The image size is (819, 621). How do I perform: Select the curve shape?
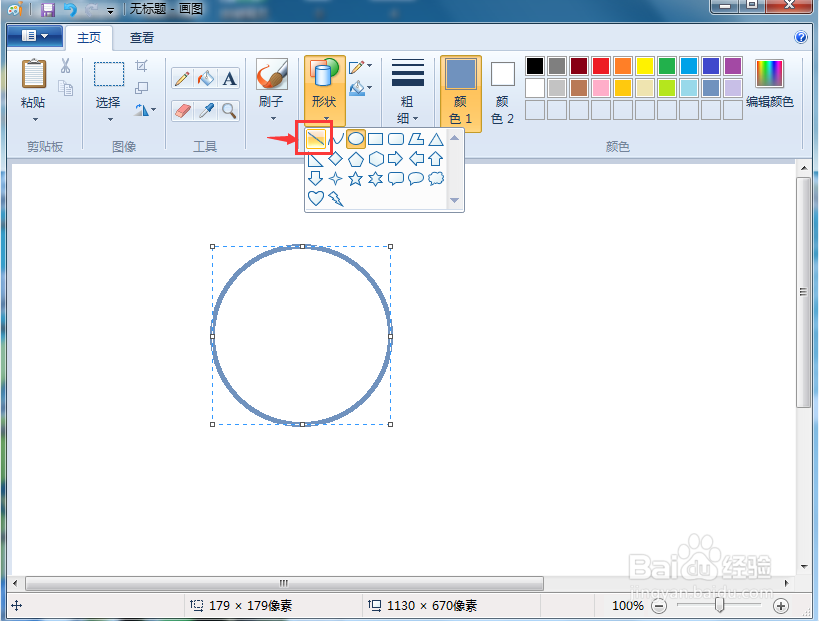[x=336, y=139]
